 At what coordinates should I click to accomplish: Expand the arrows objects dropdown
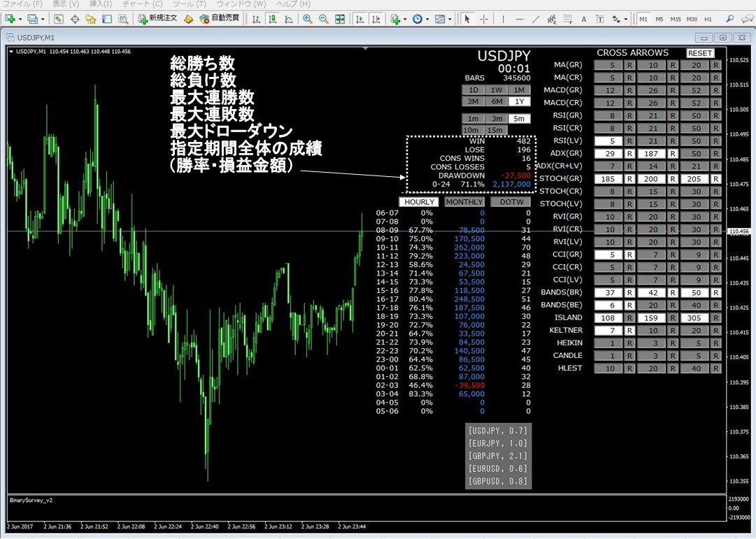coord(626,20)
